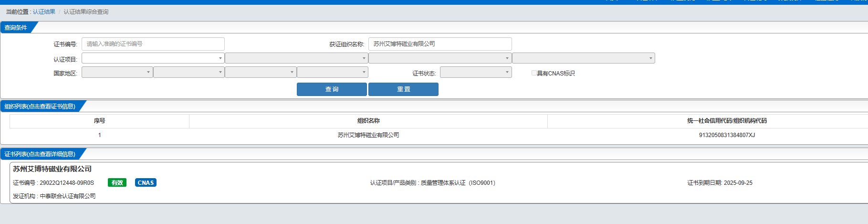
Task: Open the 证书状态 dropdown
Action: 476,72
